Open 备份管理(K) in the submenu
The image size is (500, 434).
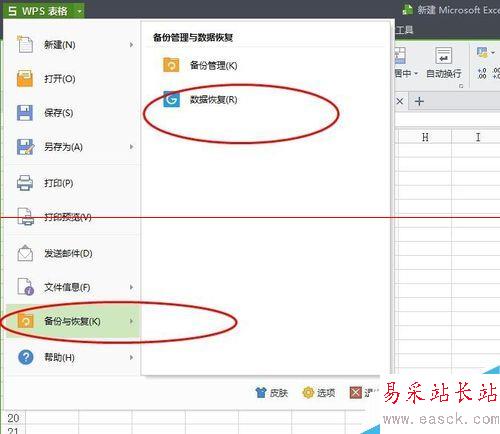213,66
